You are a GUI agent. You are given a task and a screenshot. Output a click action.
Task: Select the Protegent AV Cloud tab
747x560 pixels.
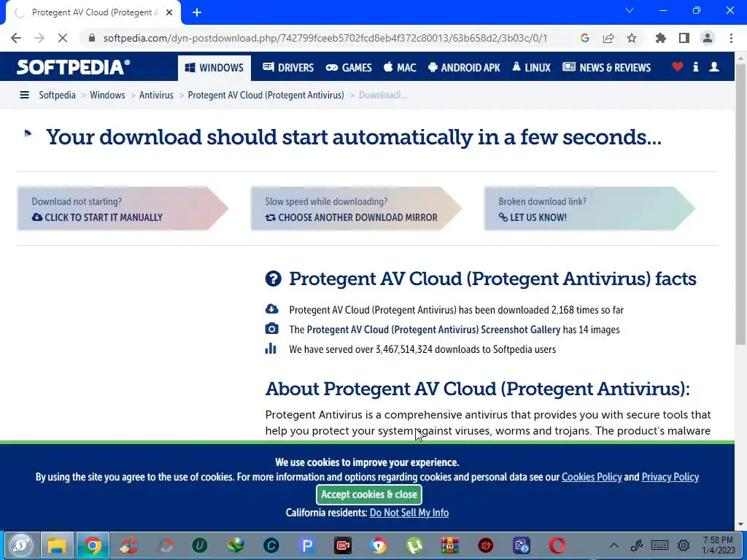[x=93, y=13]
